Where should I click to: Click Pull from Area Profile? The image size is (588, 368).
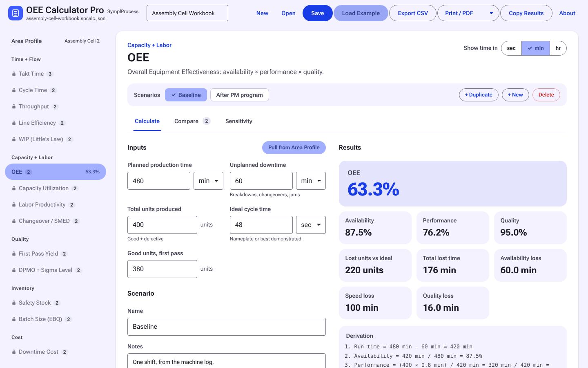[294, 148]
